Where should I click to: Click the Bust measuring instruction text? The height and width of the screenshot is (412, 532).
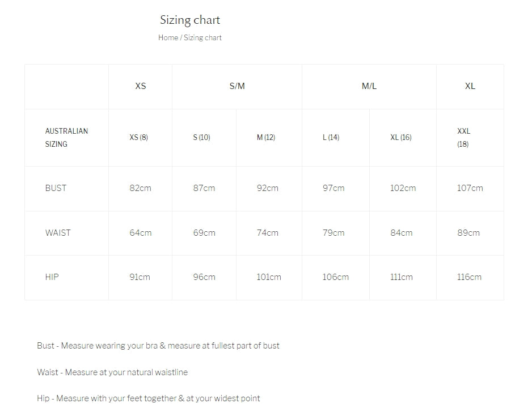(158, 346)
